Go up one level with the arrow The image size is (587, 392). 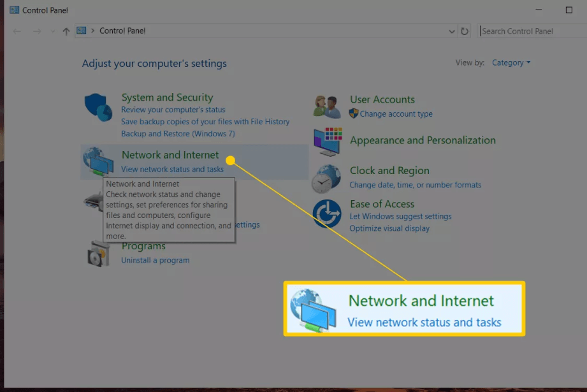66,31
